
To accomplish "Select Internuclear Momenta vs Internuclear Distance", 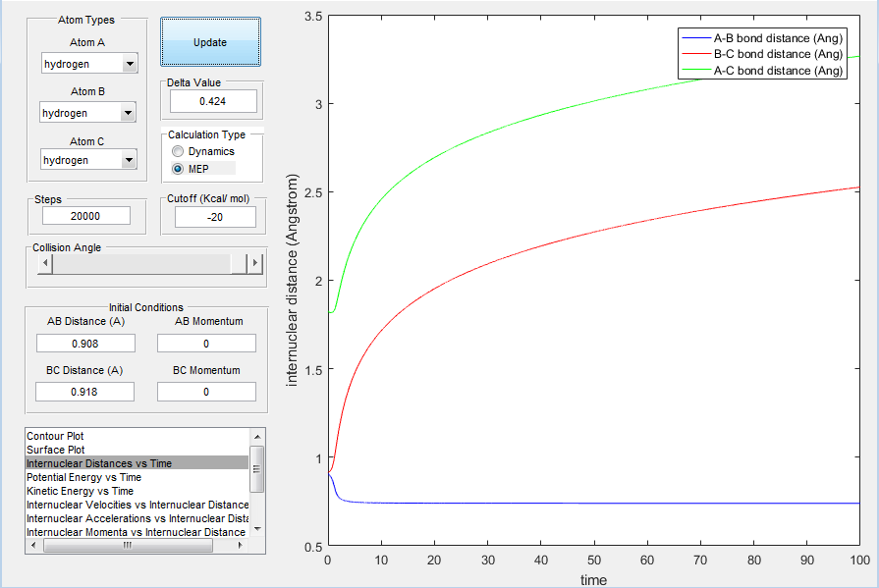I will click(x=136, y=532).
